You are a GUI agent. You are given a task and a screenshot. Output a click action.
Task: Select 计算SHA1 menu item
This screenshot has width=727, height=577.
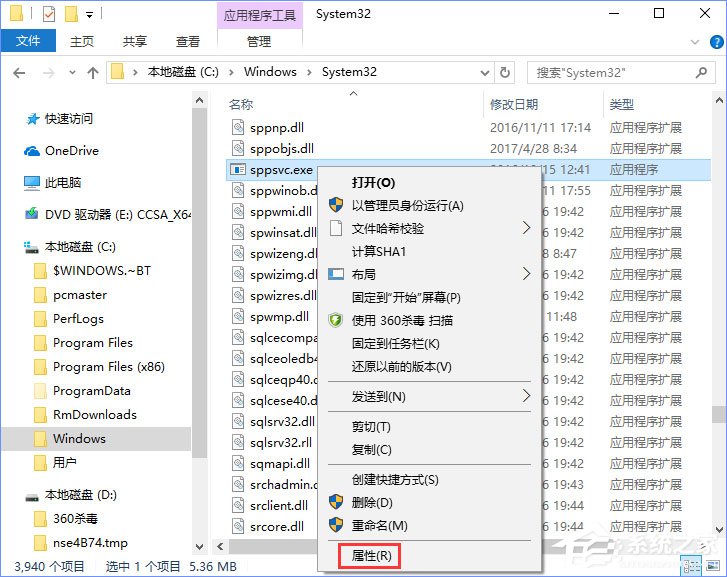[x=429, y=251]
